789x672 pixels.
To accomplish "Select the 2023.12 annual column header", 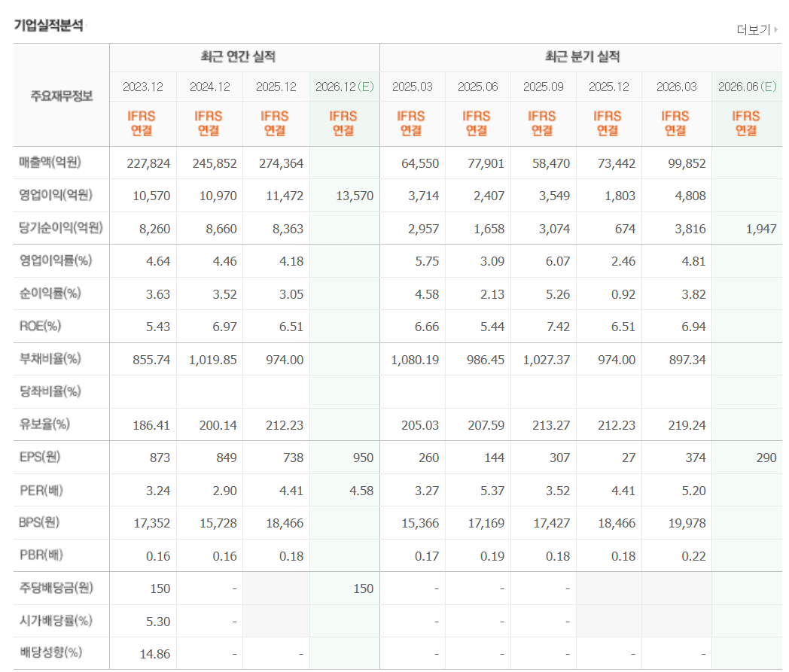I will click(143, 87).
